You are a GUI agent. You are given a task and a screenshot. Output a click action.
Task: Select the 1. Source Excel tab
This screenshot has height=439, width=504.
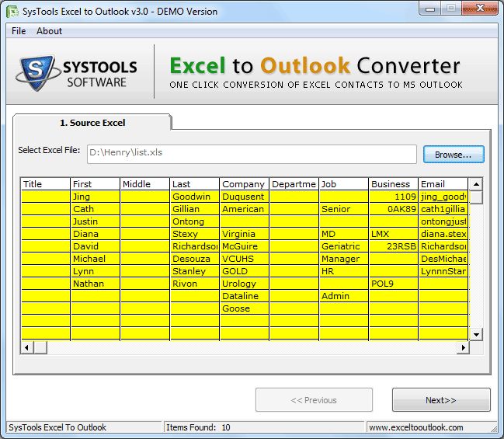point(92,123)
